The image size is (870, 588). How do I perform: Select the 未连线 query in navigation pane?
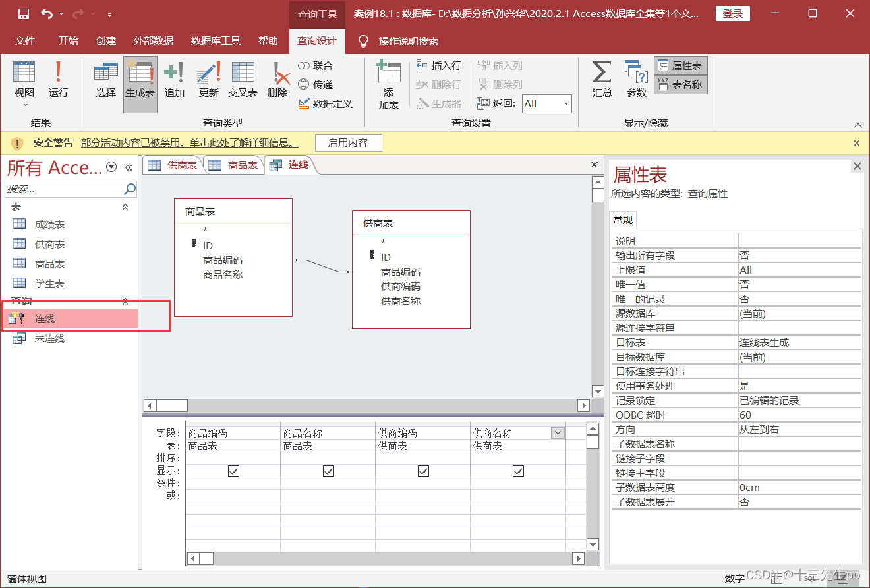(x=49, y=339)
